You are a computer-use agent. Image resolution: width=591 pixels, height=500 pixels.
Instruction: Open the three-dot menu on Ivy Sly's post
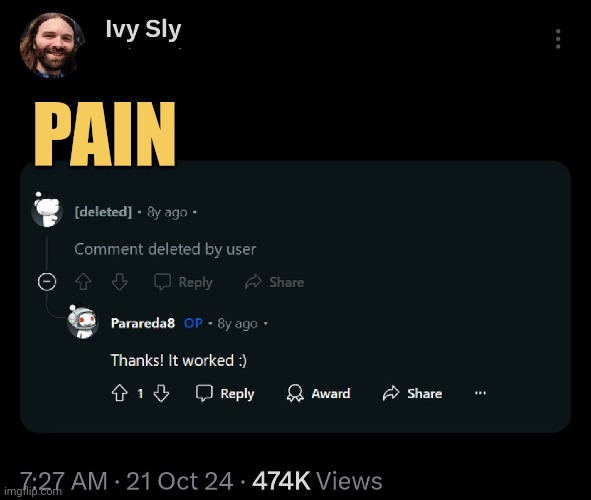pyautogui.click(x=558, y=39)
